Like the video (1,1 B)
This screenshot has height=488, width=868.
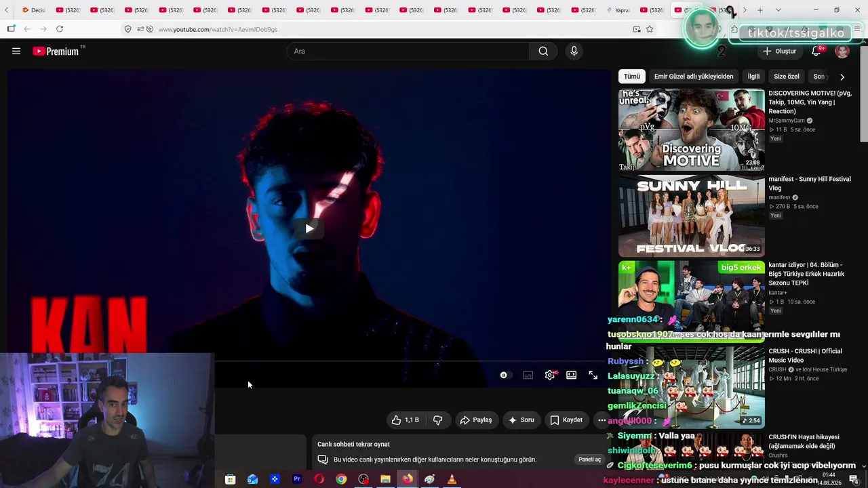pos(405,420)
